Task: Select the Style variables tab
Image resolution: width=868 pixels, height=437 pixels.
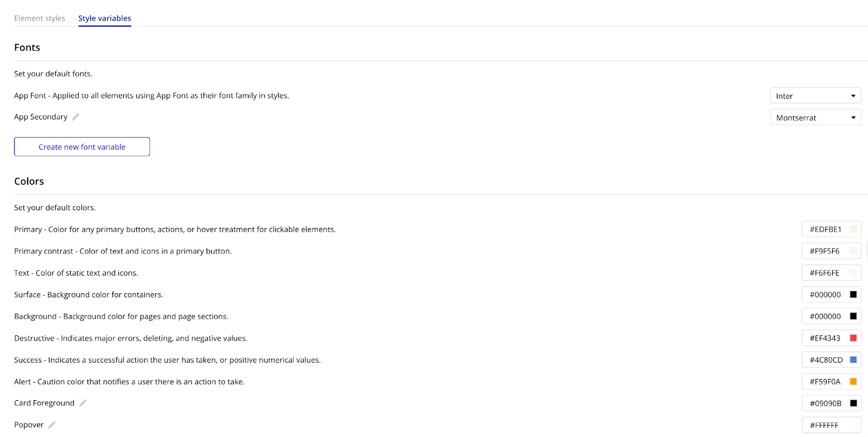Action: click(105, 18)
